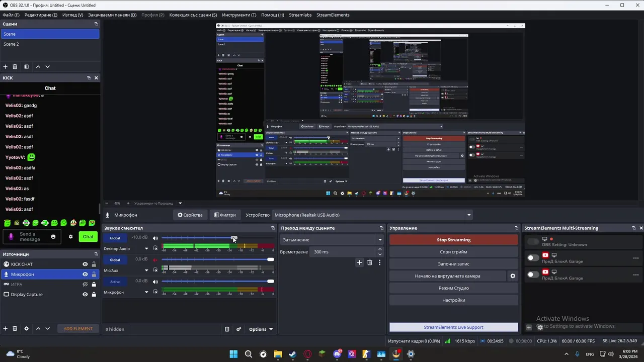The width and height of the screenshot is (644, 362).
Task: Toggle monitoring headphones for Desktop Audio
Action: pyautogui.click(x=155, y=248)
